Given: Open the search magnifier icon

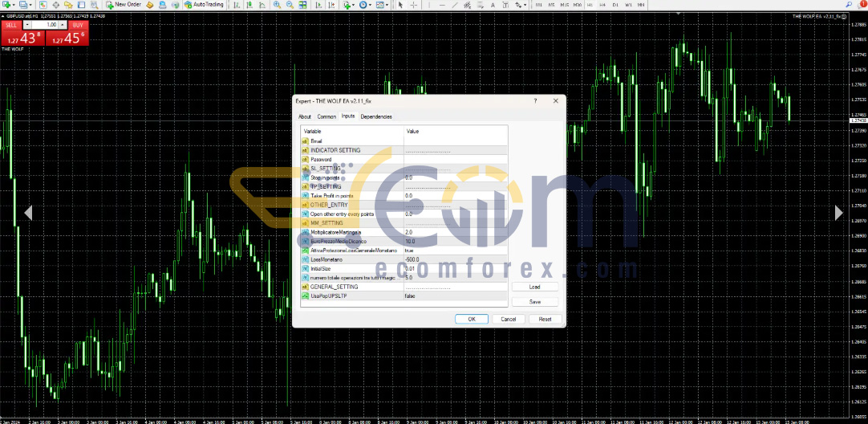Looking at the screenshot, I should point(848,5).
